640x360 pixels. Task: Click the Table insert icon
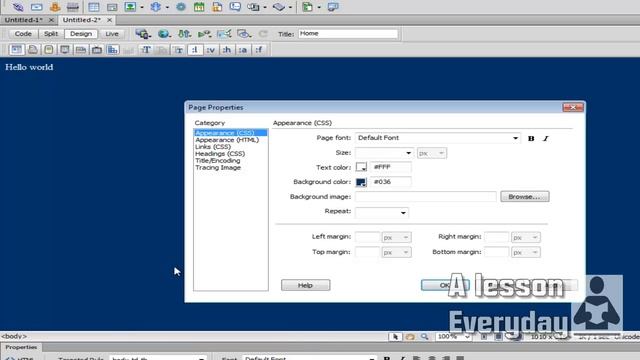pos(94,7)
